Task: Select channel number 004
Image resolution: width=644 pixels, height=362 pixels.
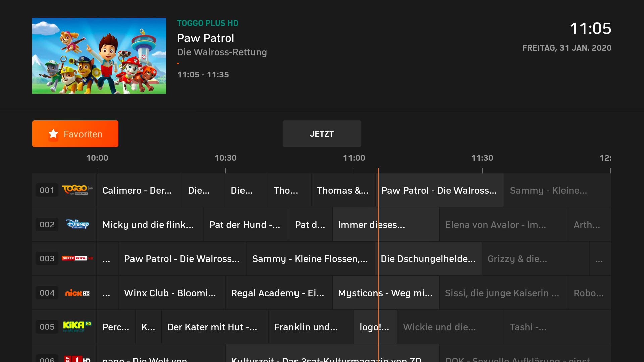Action: coord(47,293)
